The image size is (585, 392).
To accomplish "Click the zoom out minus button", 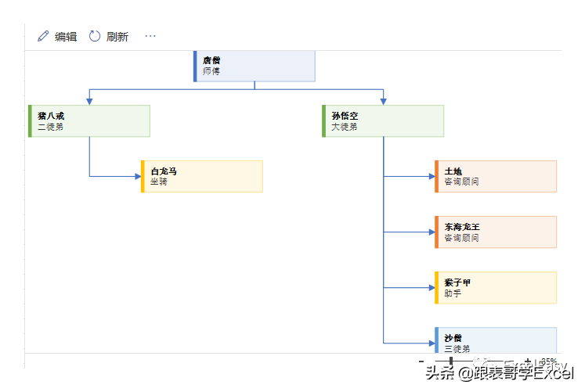I will pyautogui.click(x=421, y=361).
